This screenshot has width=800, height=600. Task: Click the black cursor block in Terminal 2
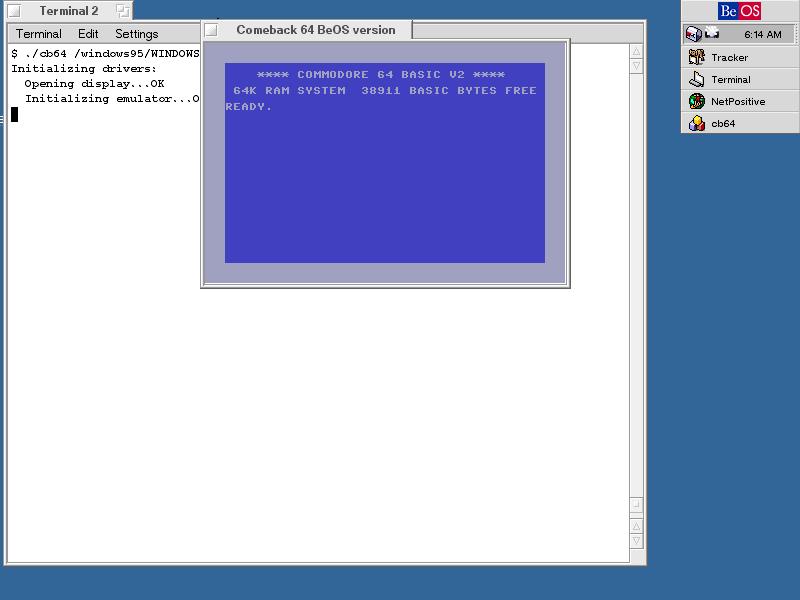[x=14, y=114]
